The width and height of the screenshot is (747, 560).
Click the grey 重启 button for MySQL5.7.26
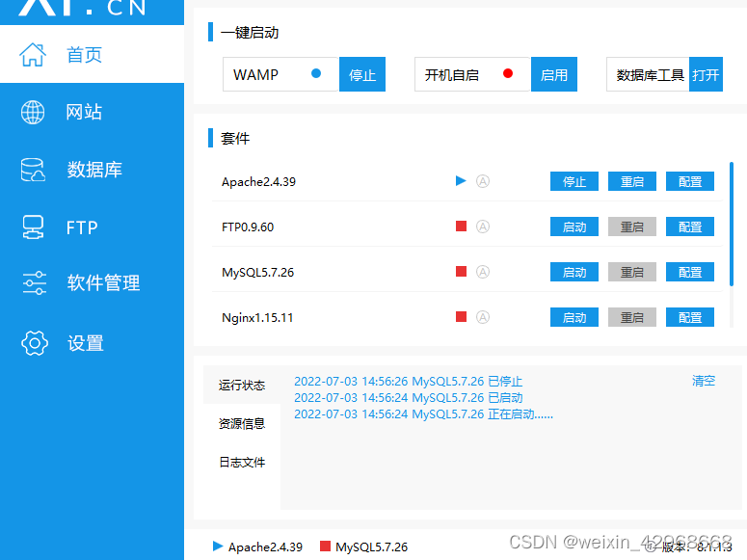click(632, 272)
